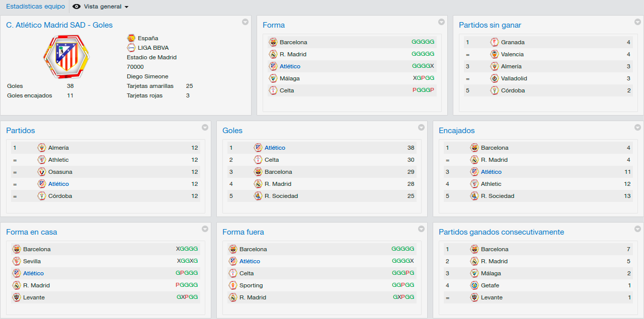The height and width of the screenshot is (319, 644).
Task: Select the Málaga row in Forma panel
Action: pos(352,78)
